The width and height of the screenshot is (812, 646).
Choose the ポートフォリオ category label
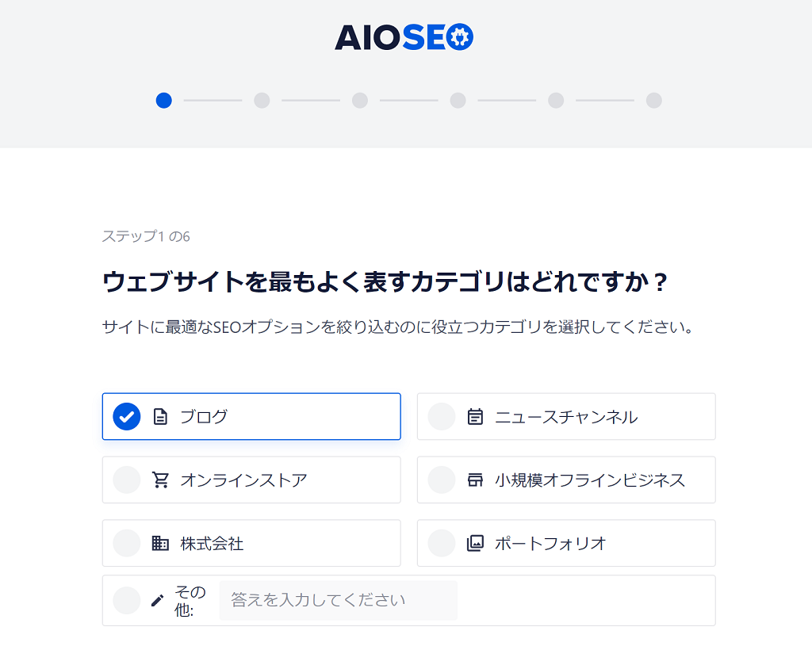click(x=550, y=543)
